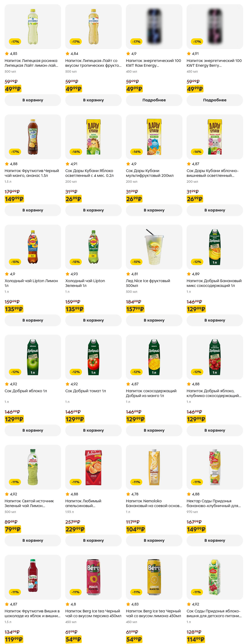Open details for 100 KWT Energy Berry
Viewport: 245px width, 644px height.
214,100
